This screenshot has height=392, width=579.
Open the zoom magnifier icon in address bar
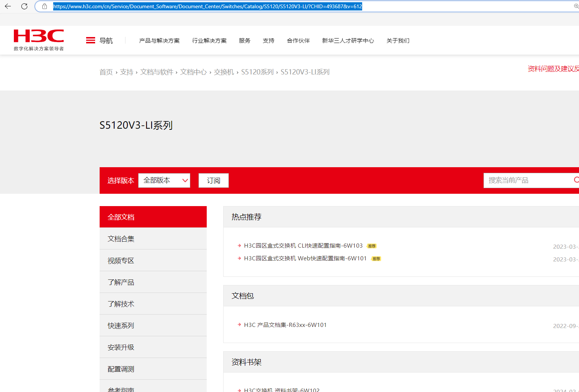click(576, 6)
